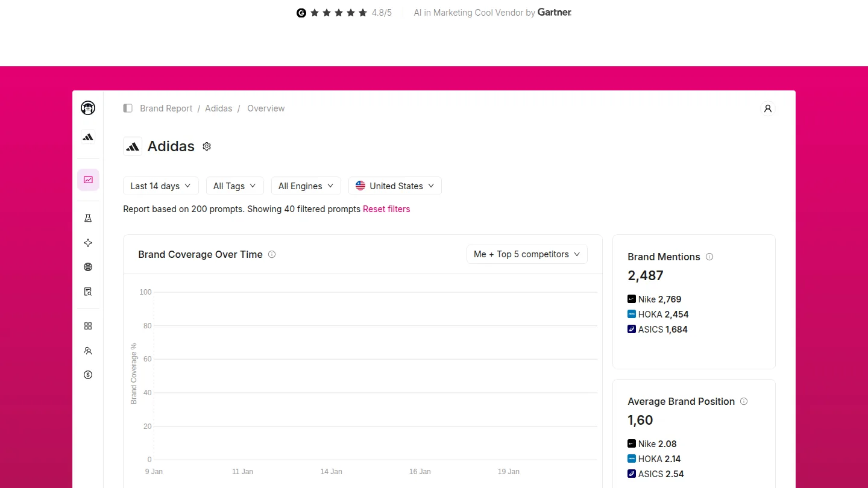
Task: Open the grid apps icon in sidebar
Action: (x=88, y=326)
